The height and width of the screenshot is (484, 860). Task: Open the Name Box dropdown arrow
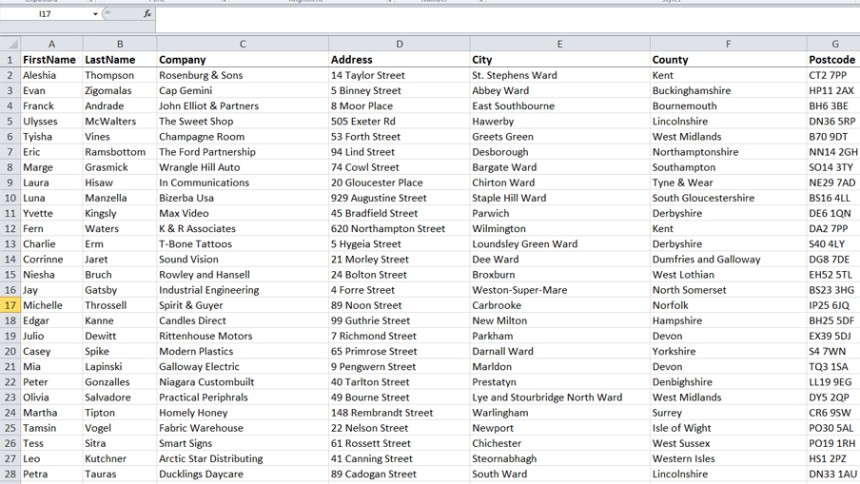(95, 14)
